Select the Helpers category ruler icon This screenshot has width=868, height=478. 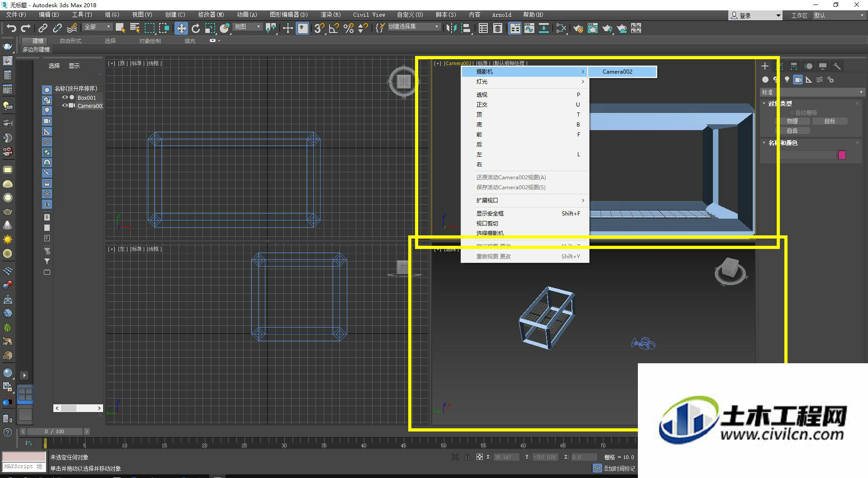tap(809, 80)
